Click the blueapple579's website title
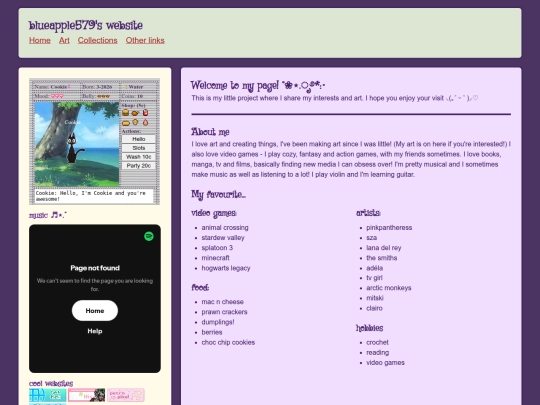540x405 pixels. coord(86,25)
